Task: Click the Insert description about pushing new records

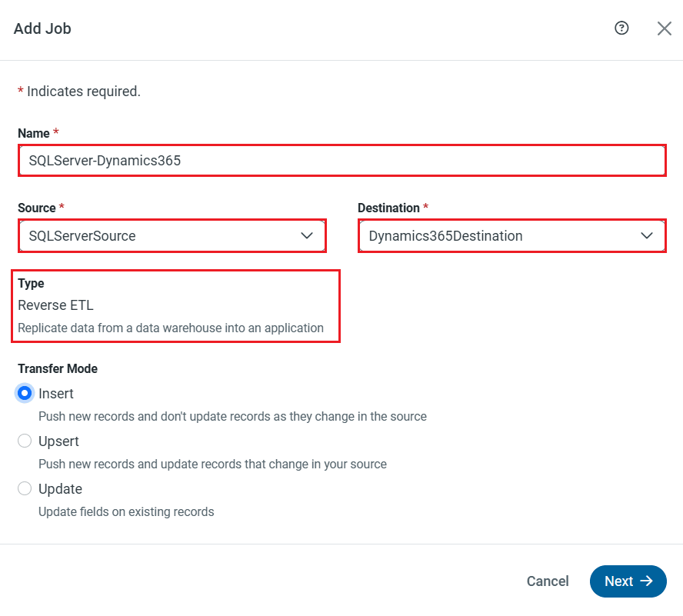Action: 232,417
